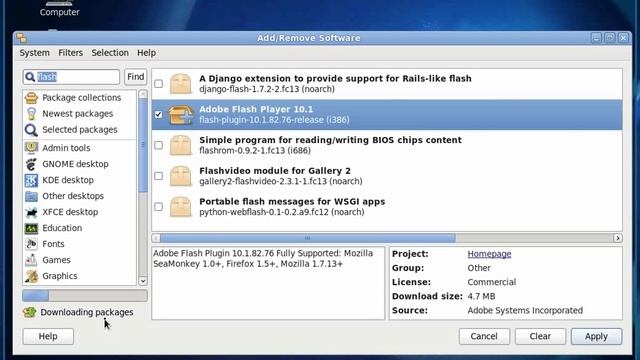Open the Selection menu
This screenshot has height=360, width=640.
coord(110,53)
